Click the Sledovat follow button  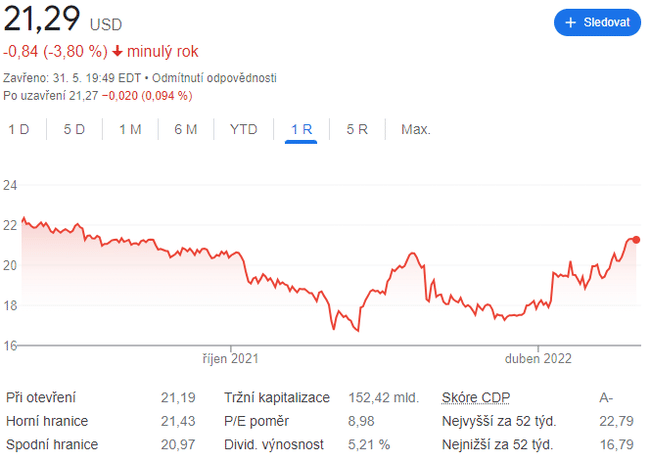pos(597,22)
